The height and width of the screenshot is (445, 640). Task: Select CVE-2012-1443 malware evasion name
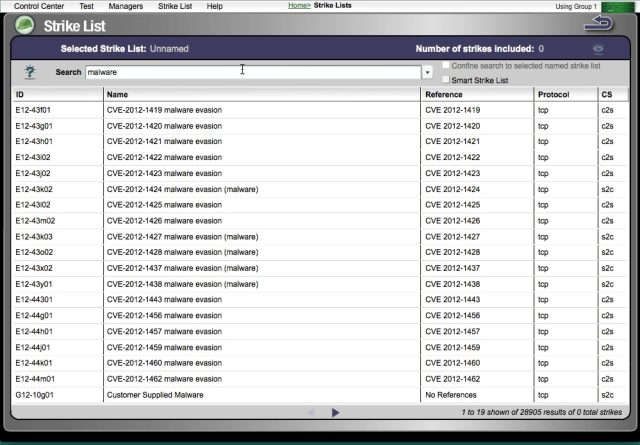164,300
